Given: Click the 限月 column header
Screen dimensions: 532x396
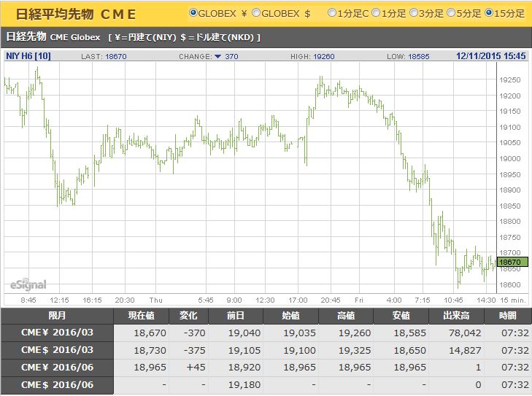Looking at the screenshot, I should point(57,316).
